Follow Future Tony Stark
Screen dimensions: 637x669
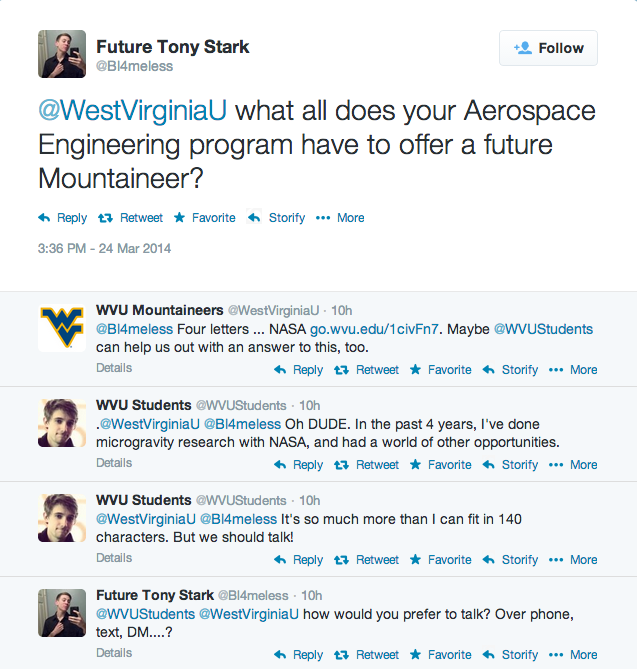548,48
